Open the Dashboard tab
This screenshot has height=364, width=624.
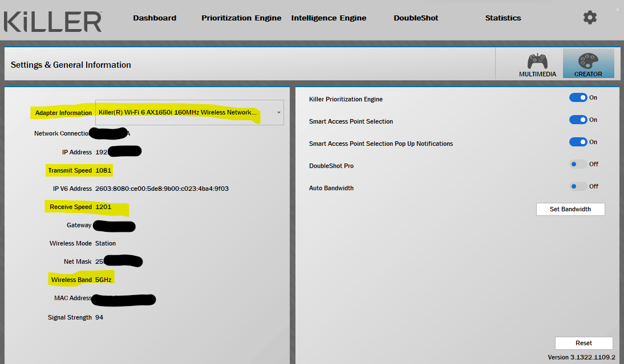(x=155, y=18)
